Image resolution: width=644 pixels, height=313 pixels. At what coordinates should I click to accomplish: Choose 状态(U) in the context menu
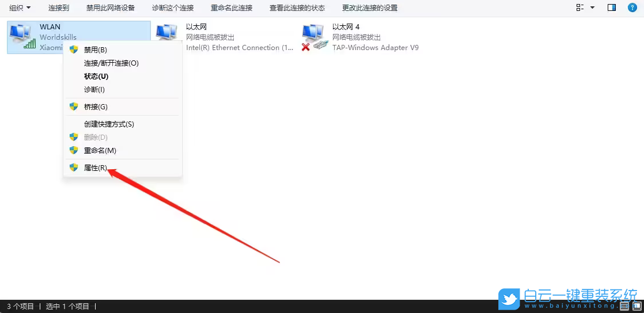click(x=123, y=77)
